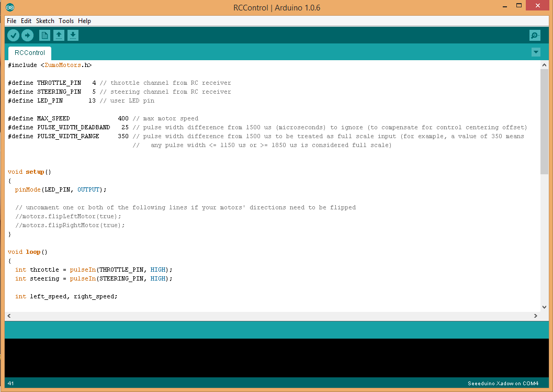This screenshot has width=553, height=392.
Task: Click the vertical scrollbar thumb
Action: pyautogui.click(x=544, y=121)
